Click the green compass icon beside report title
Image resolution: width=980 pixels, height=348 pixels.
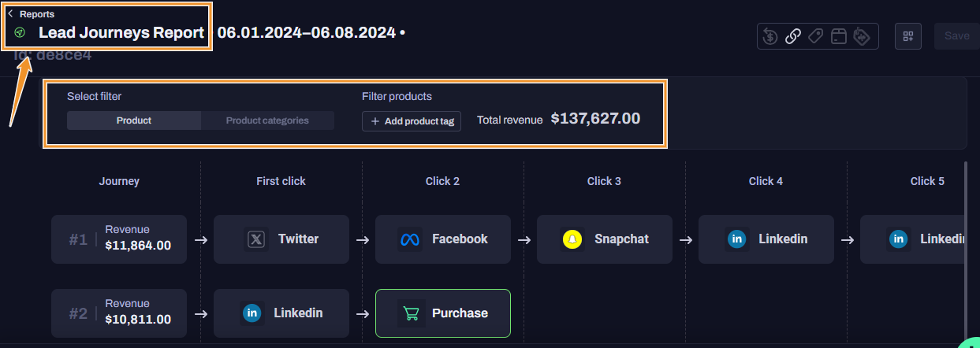click(x=20, y=33)
